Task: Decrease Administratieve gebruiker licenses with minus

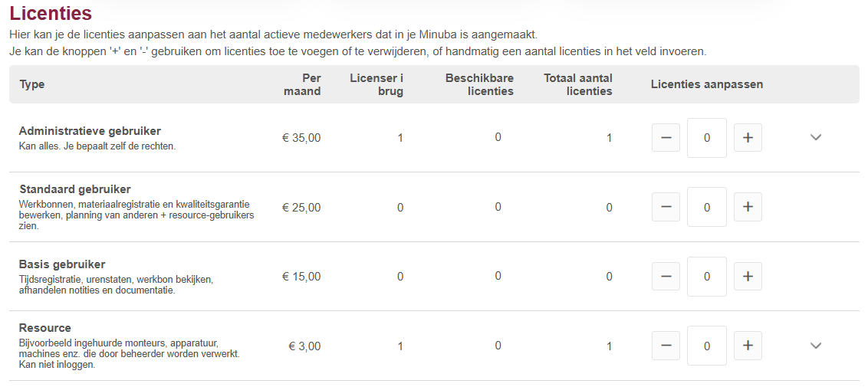Action: point(666,138)
